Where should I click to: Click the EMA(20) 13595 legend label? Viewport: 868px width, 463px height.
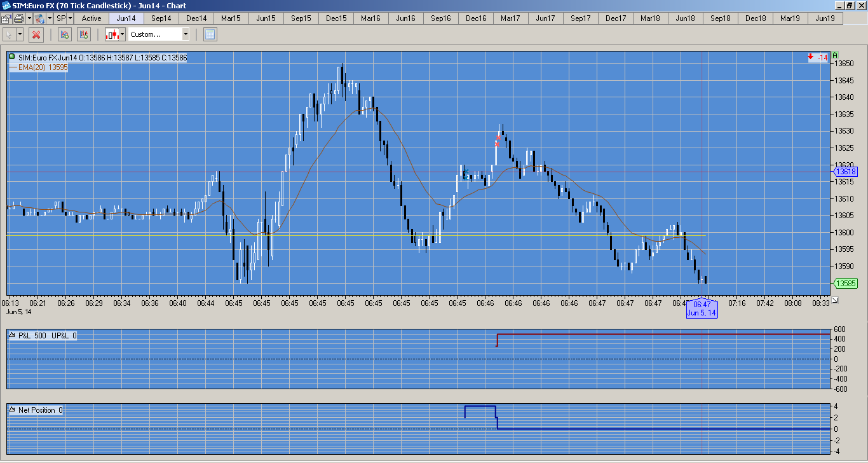43,67
